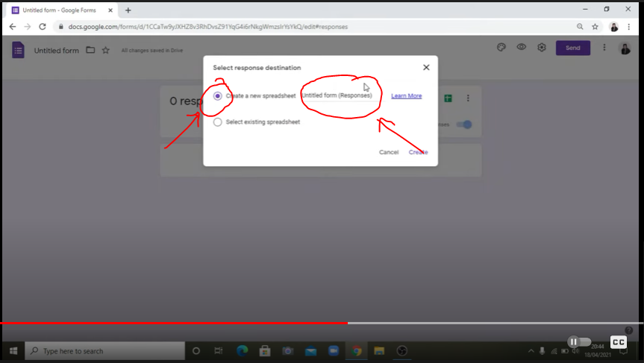Toggle the video autoplay pause switch
The height and width of the screenshot is (363, 644).
coord(579,341)
